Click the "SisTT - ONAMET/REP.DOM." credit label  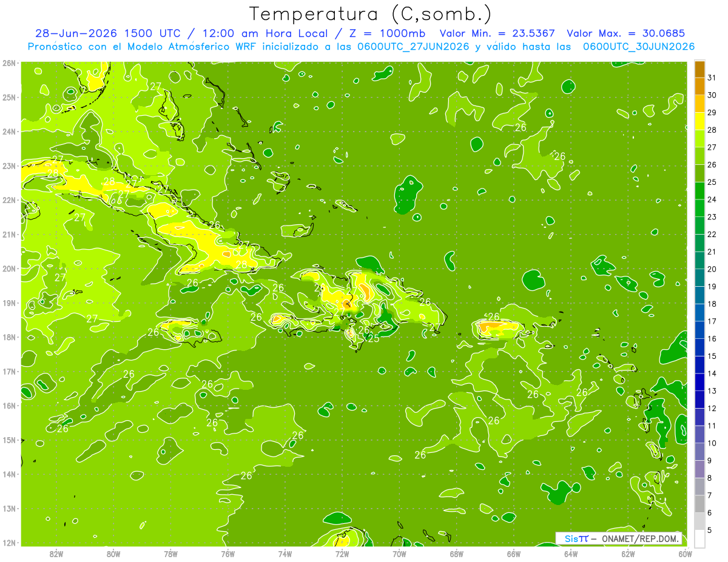click(x=619, y=538)
